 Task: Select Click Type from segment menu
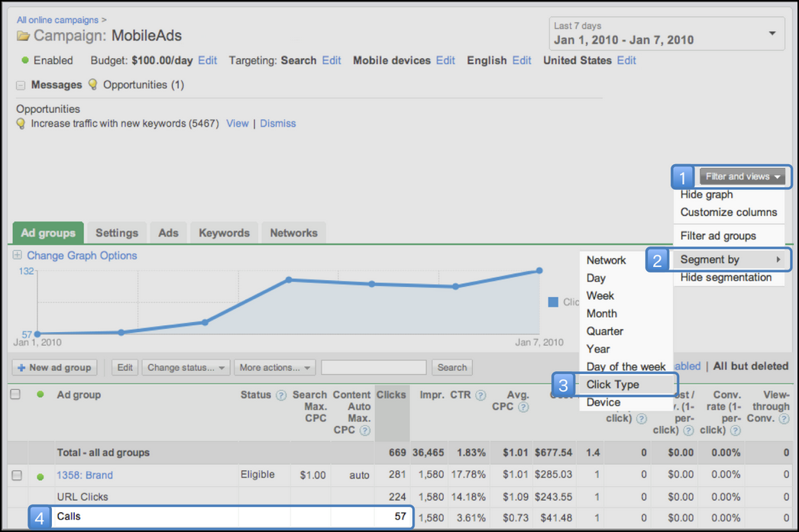tap(613, 385)
